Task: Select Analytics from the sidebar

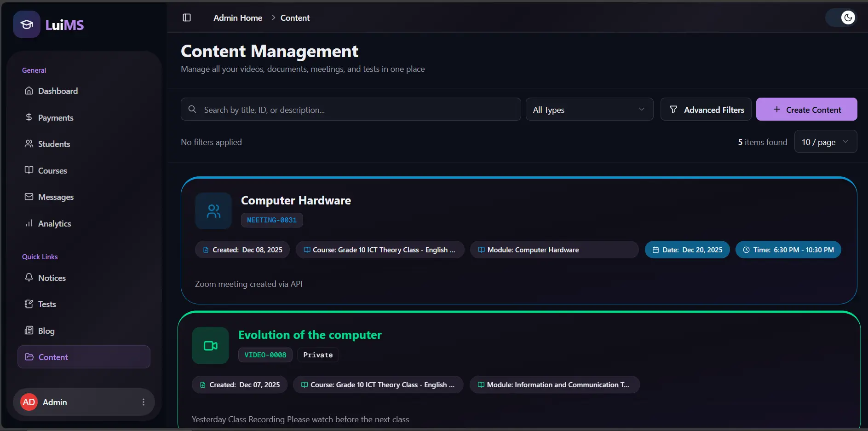Action: (x=54, y=224)
